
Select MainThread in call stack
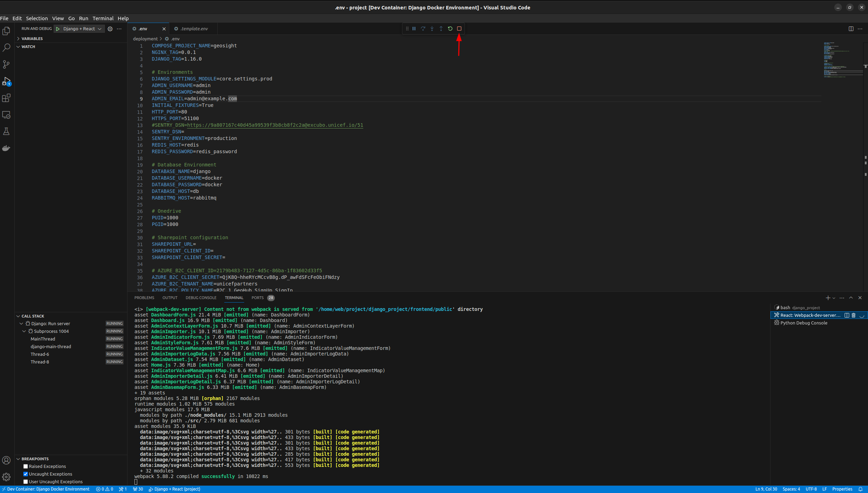click(x=71, y=339)
